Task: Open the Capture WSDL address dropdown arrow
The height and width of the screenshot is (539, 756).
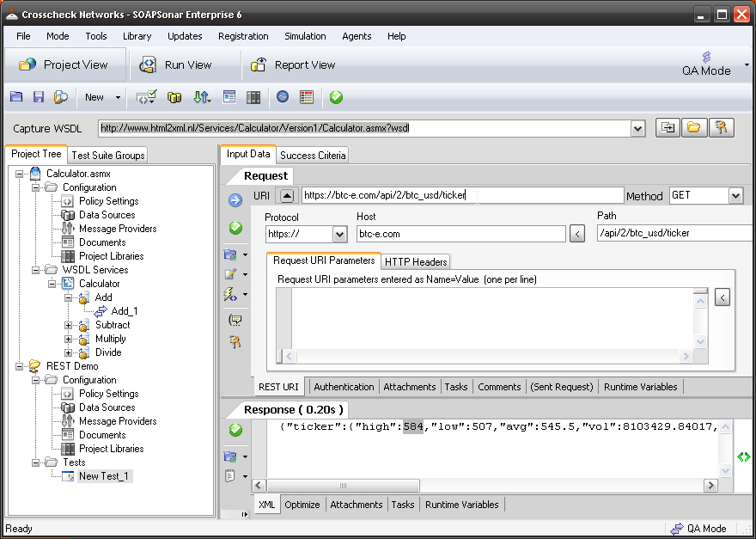Action: pos(637,128)
